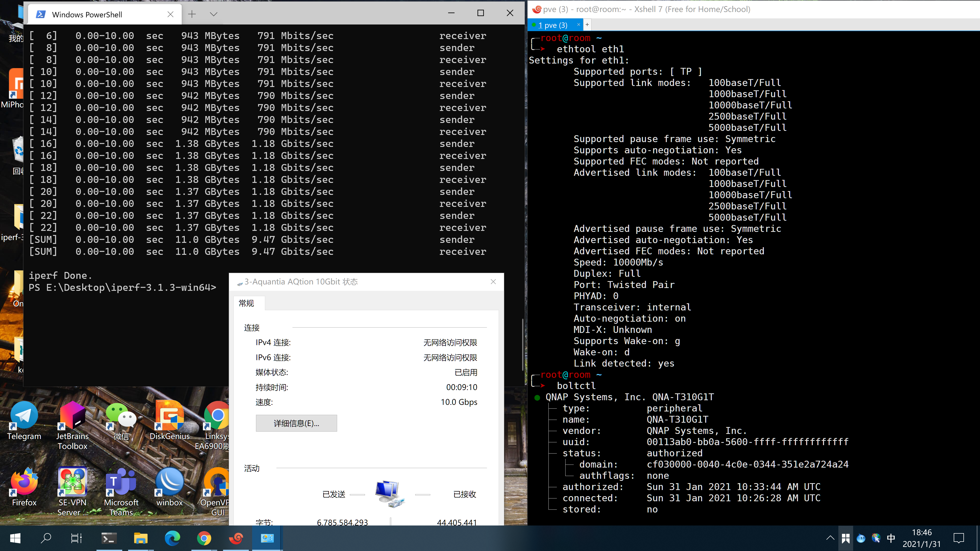Open Windows Start menu
The height and width of the screenshot is (551, 980).
[15, 538]
